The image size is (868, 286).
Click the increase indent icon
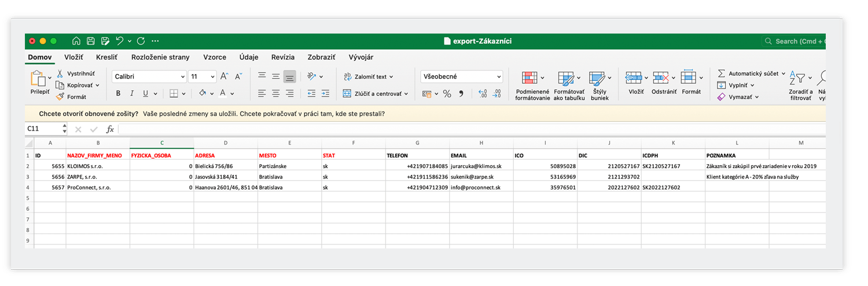coord(325,94)
